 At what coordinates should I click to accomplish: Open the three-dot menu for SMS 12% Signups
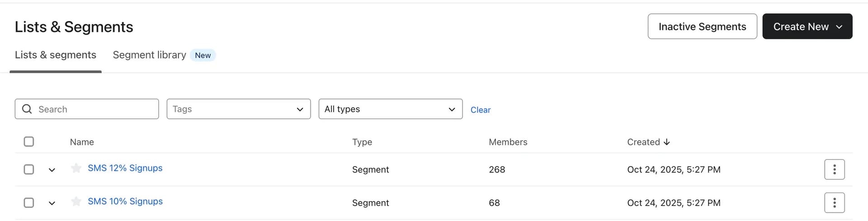click(834, 169)
